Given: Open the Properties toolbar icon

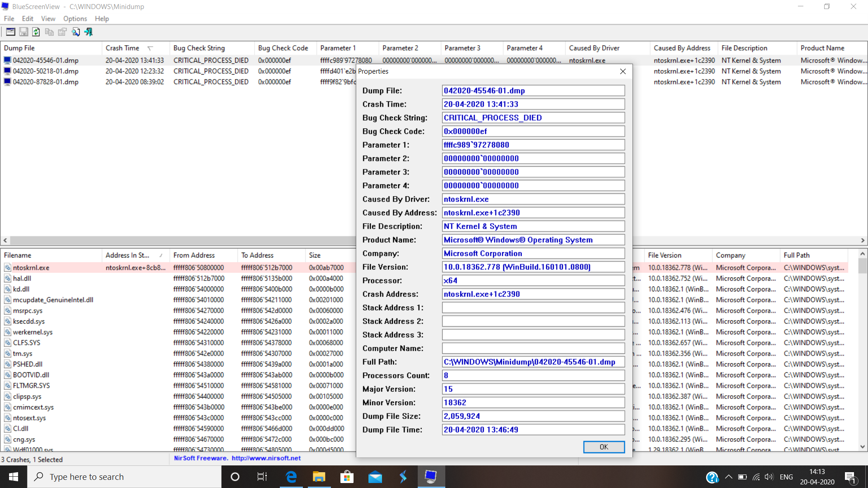Looking at the screenshot, I should (62, 32).
